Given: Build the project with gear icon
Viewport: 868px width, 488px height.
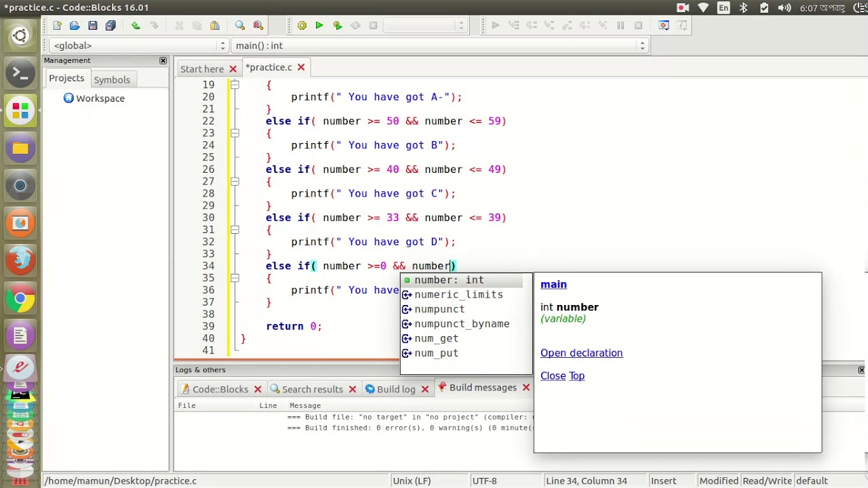Looking at the screenshot, I should (302, 26).
